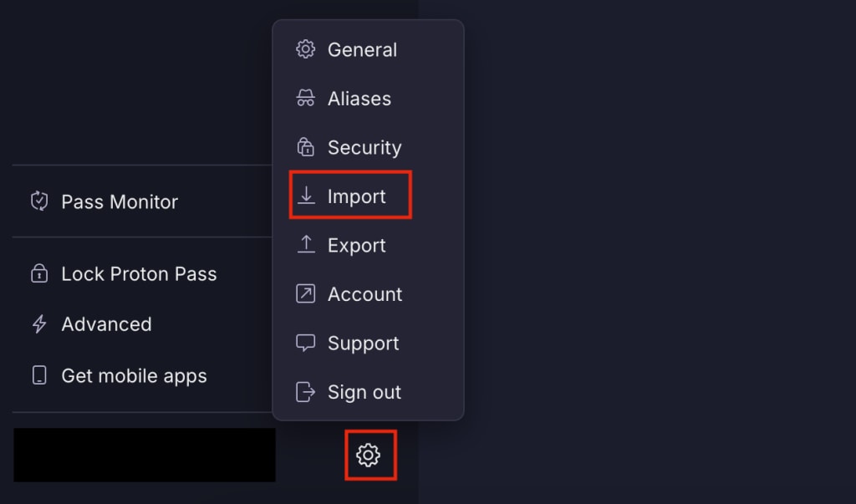The width and height of the screenshot is (856, 504).
Task: Click the Pass Monitor shield icon
Action: [39, 201]
